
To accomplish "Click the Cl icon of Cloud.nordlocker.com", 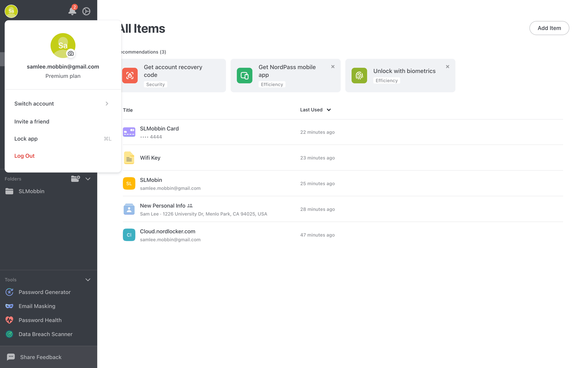I will point(129,235).
